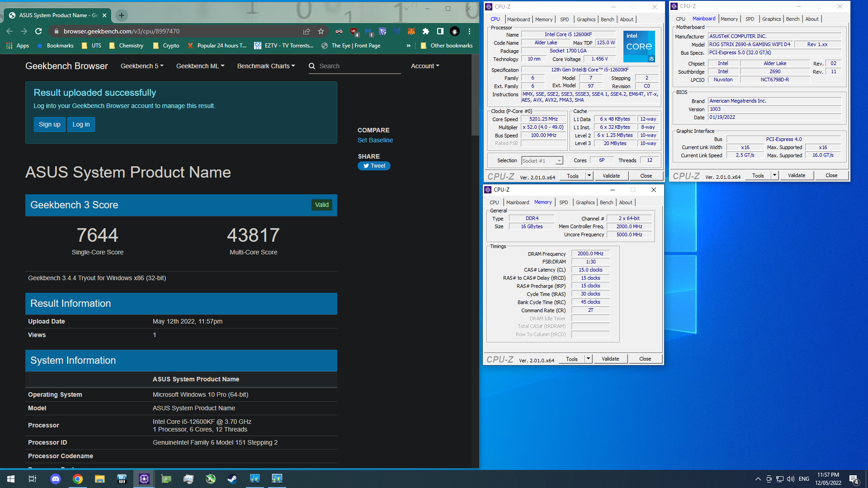Open the Windows Start menu
Screen dimensions: 868x488
[11, 479]
